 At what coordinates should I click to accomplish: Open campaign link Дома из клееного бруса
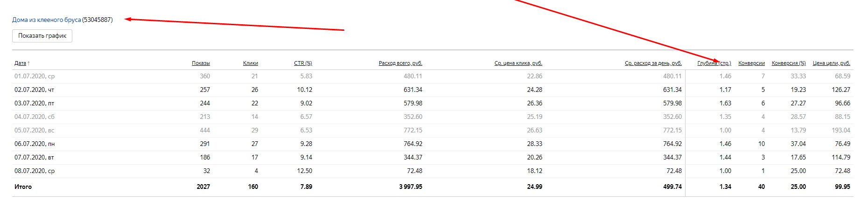46,20
